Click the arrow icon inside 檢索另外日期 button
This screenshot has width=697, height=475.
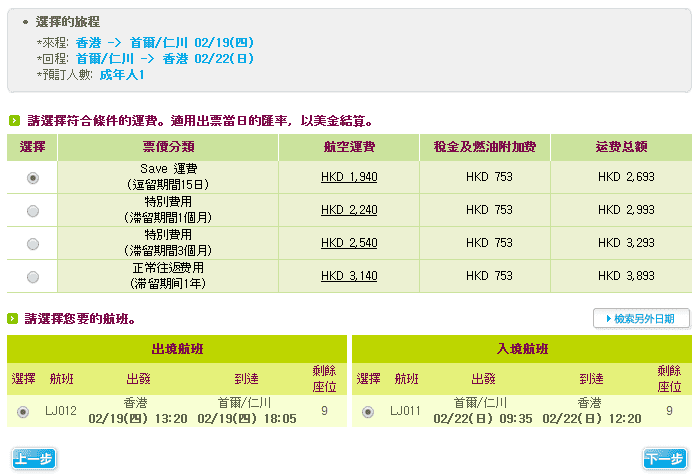click(605, 319)
